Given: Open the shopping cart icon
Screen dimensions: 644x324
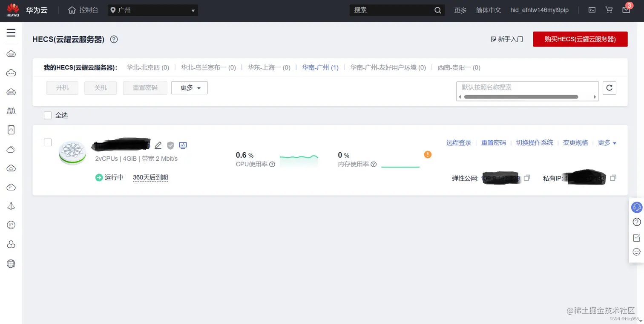Looking at the screenshot, I should coord(609,10).
